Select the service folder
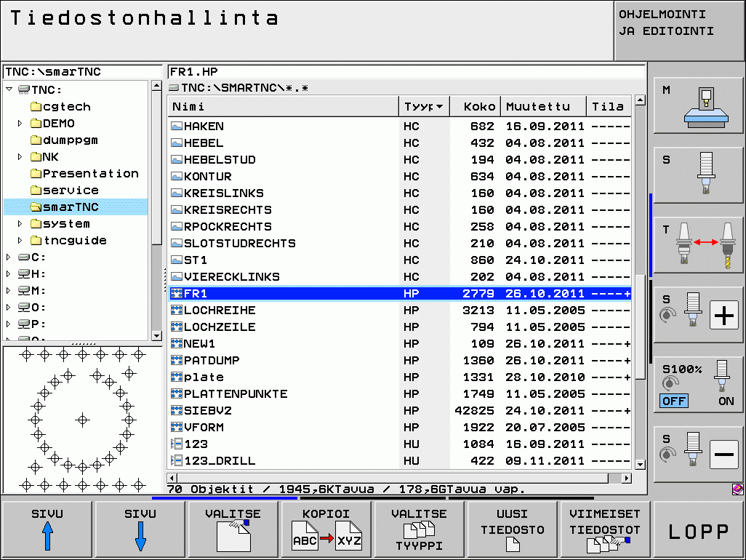This screenshot has height=560, width=746. [x=64, y=190]
